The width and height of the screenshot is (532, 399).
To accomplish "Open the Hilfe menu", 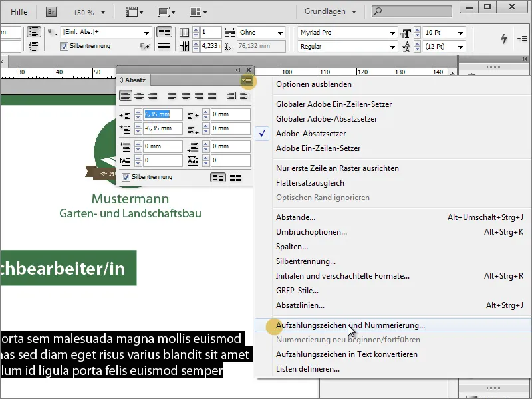I will tap(19, 12).
